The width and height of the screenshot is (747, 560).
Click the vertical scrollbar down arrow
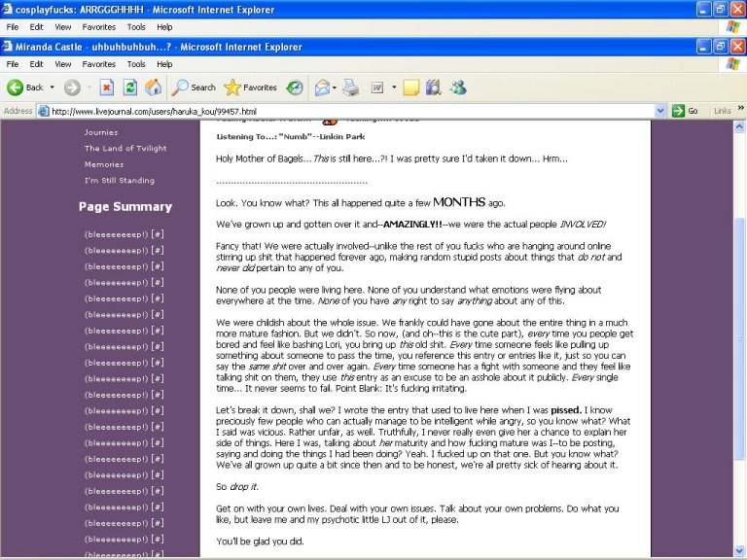click(x=739, y=549)
